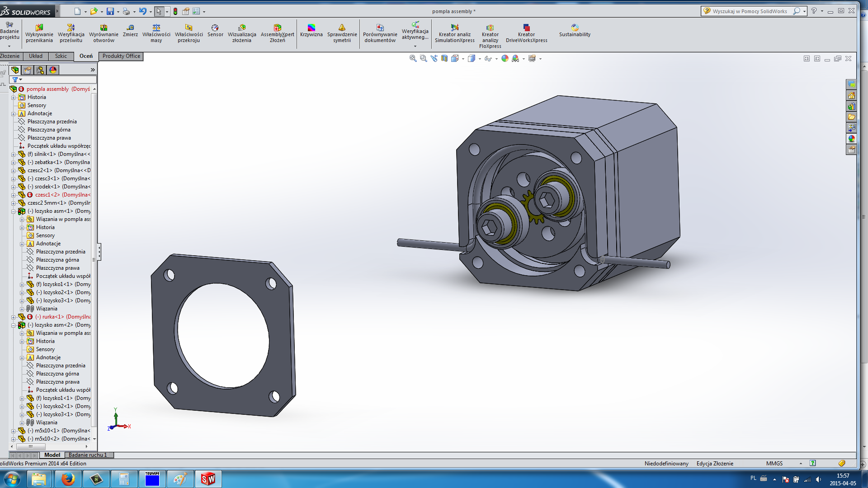Screen dimensions: 868x488
Task: Open the Szkic ribbon tab
Action: pos(61,56)
